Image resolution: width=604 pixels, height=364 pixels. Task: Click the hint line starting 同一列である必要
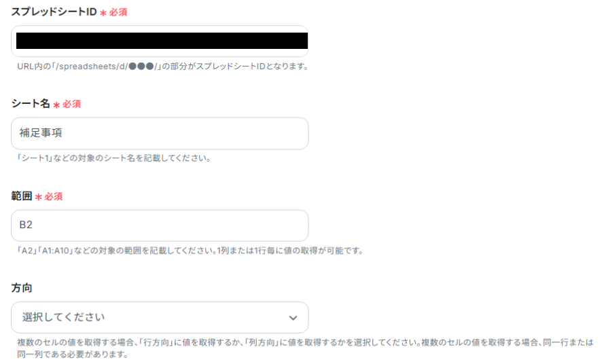point(73,354)
